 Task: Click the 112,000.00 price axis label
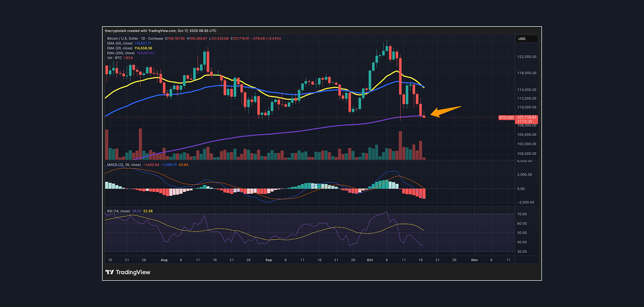click(x=527, y=99)
